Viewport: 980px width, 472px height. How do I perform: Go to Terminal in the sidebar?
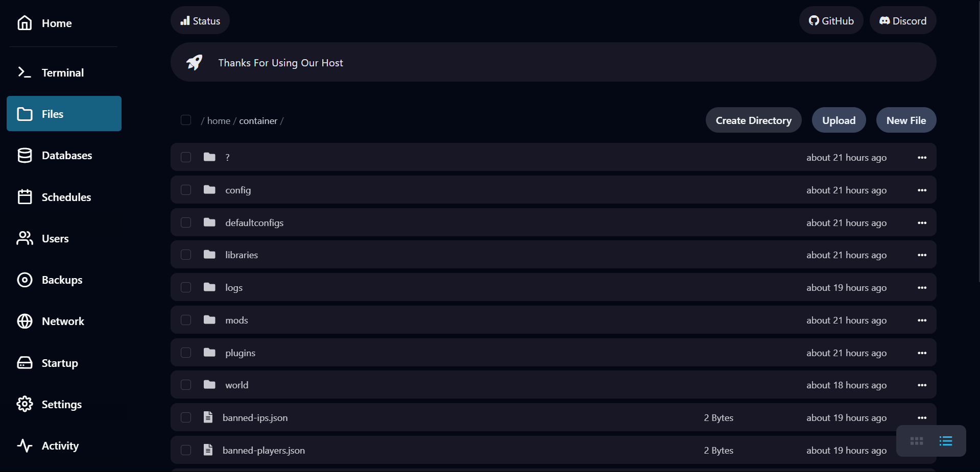(x=62, y=72)
